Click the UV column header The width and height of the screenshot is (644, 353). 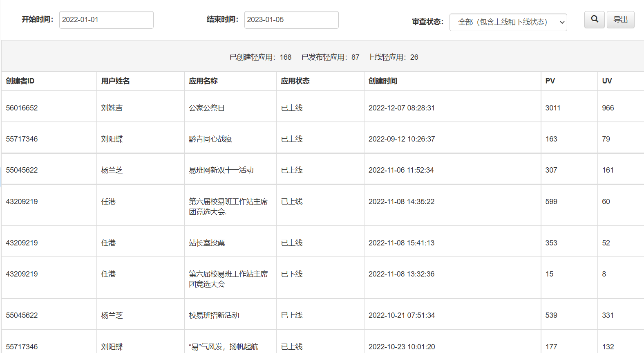click(x=607, y=81)
